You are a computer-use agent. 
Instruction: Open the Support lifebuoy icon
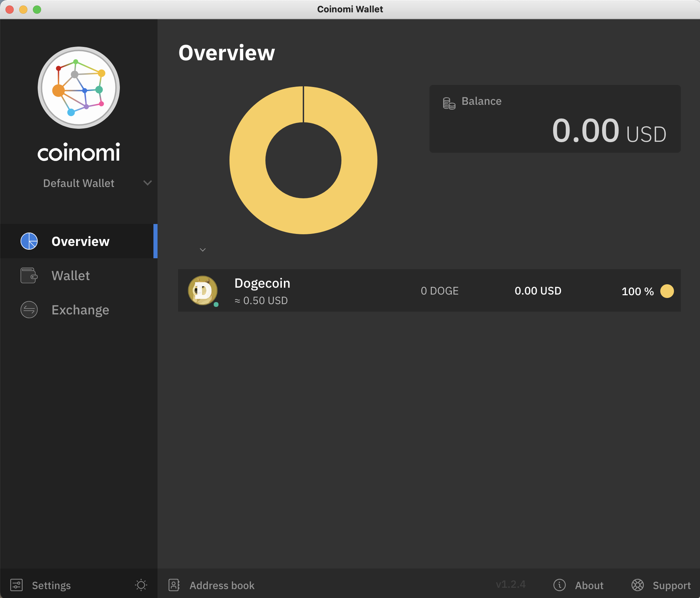click(x=637, y=585)
